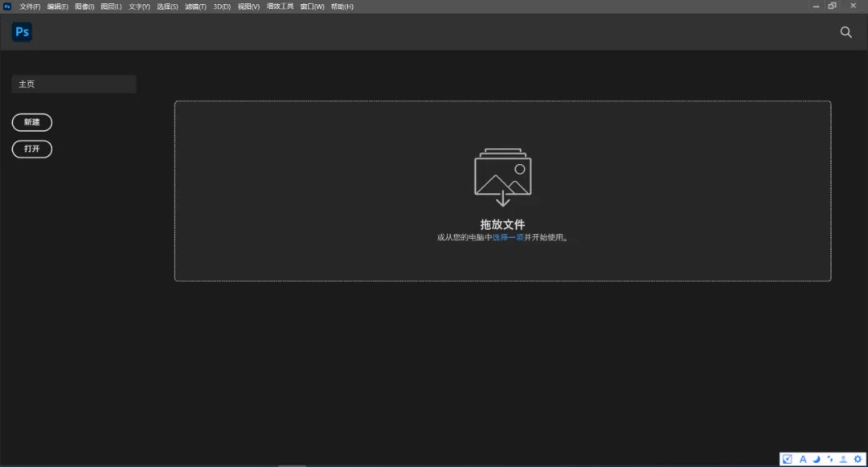Open the 文字(Y) menu
This screenshot has width=868, height=467.
coord(140,6)
